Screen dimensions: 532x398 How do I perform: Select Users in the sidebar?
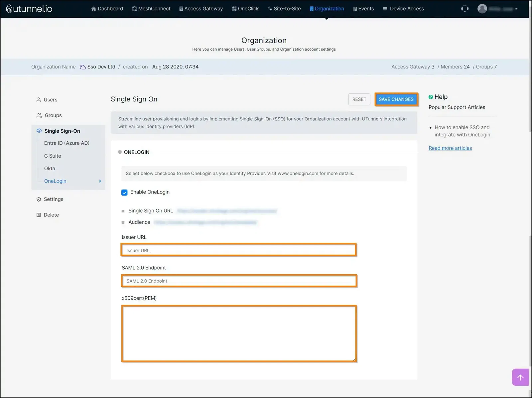[50, 100]
